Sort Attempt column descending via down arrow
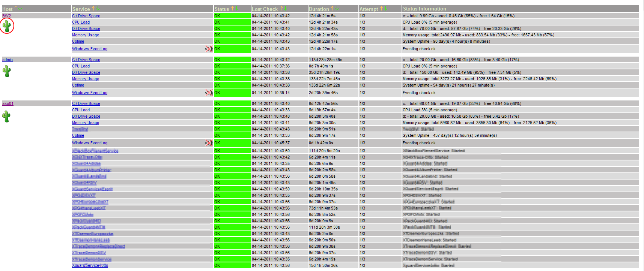 (x=386, y=9)
